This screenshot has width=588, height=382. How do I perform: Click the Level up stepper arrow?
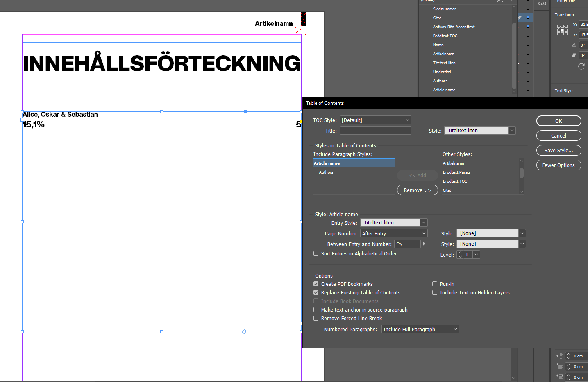coord(460,253)
